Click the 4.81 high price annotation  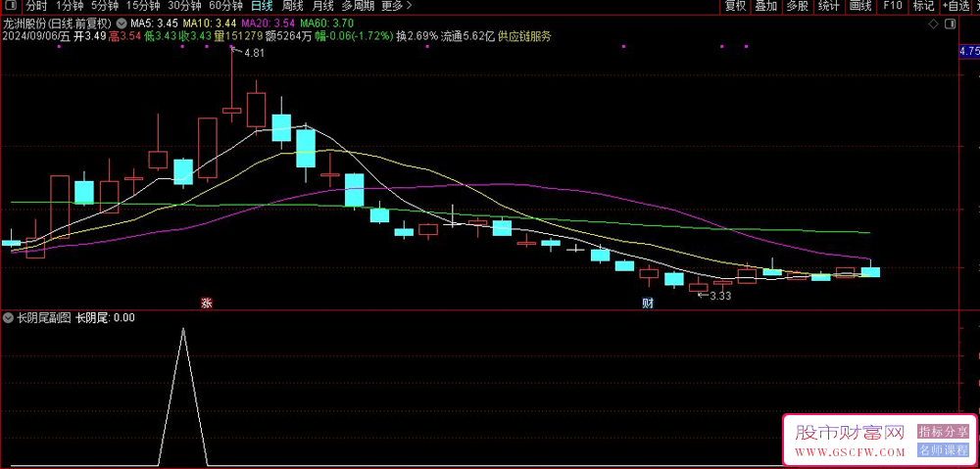tap(255, 53)
